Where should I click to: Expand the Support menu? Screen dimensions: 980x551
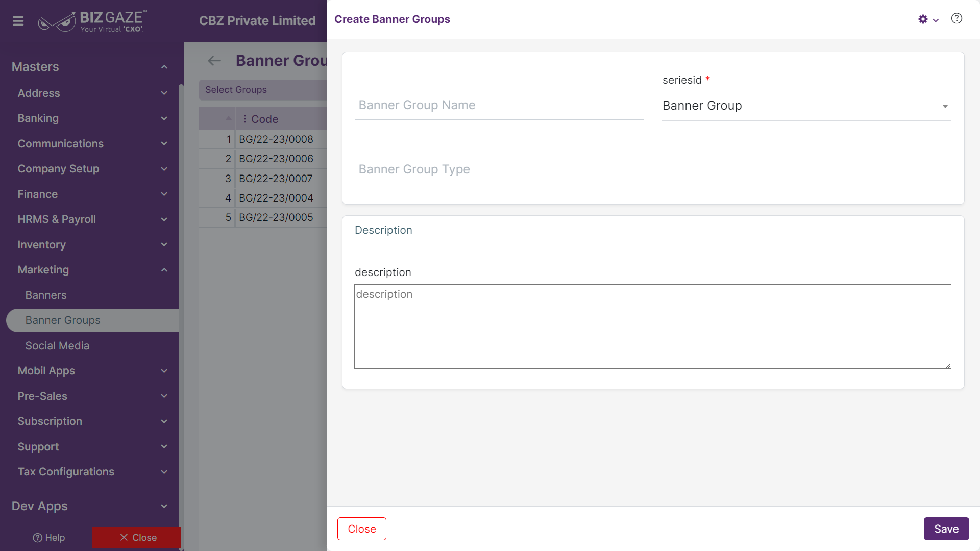pyautogui.click(x=92, y=447)
